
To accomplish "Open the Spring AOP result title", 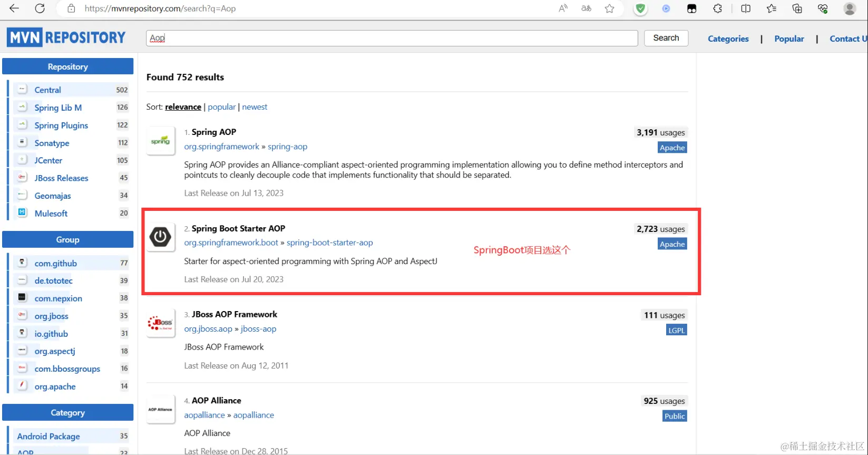I will (214, 132).
